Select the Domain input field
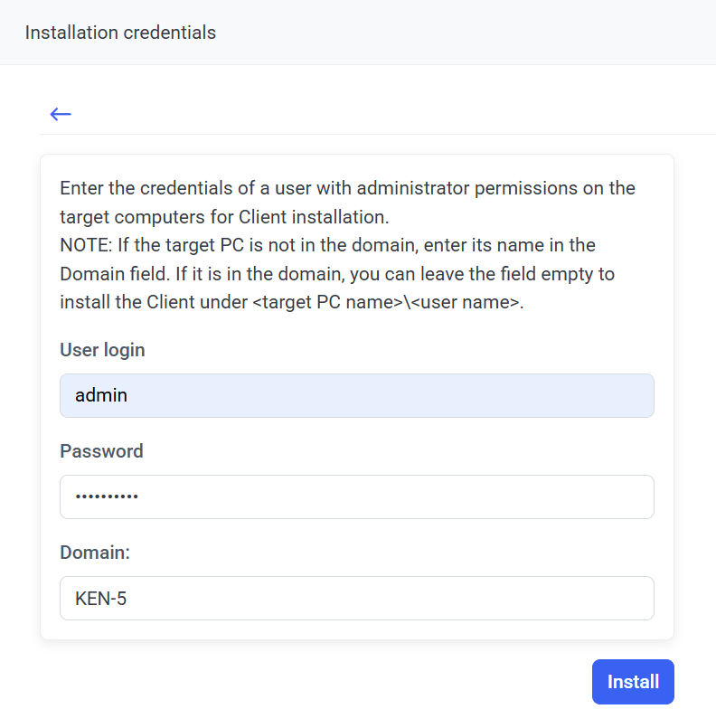 point(356,599)
